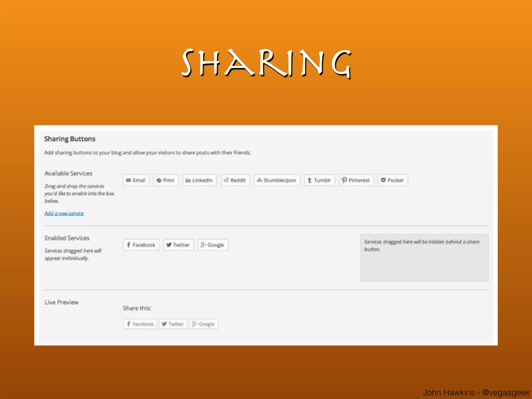This screenshot has height=399, width=532.
Task: Click Twitter bird icon in Enabled Services
Action: click(x=169, y=245)
